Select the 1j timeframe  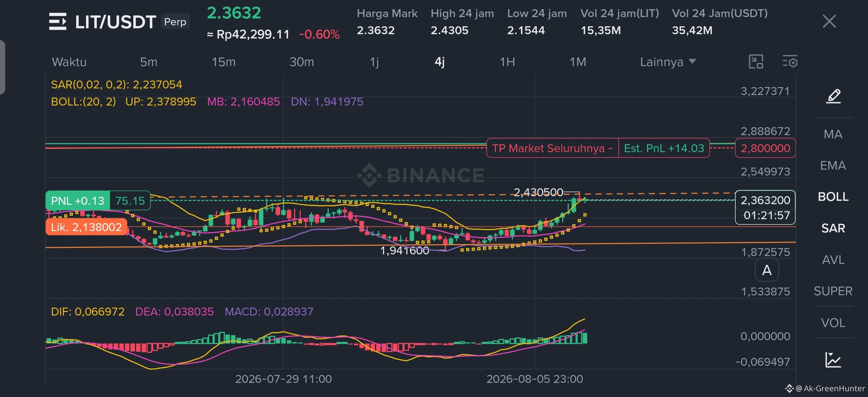point(374,62)
